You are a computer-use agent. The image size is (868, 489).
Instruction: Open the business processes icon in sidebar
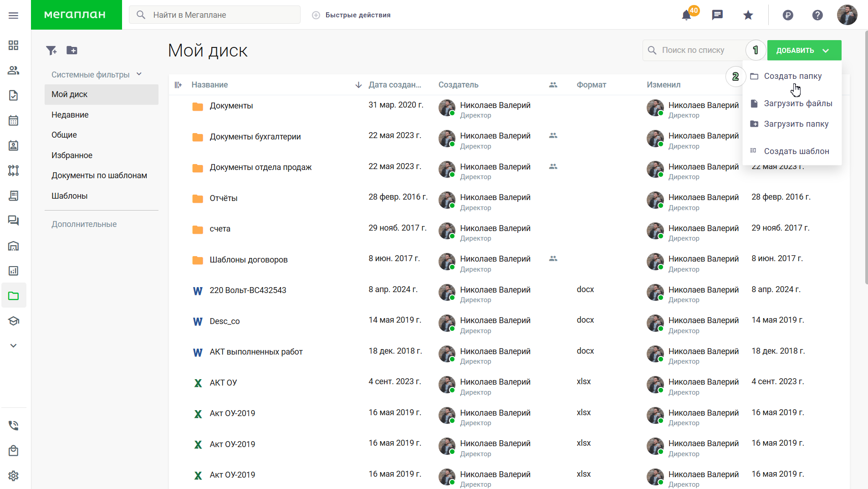(x=13, y=170)
